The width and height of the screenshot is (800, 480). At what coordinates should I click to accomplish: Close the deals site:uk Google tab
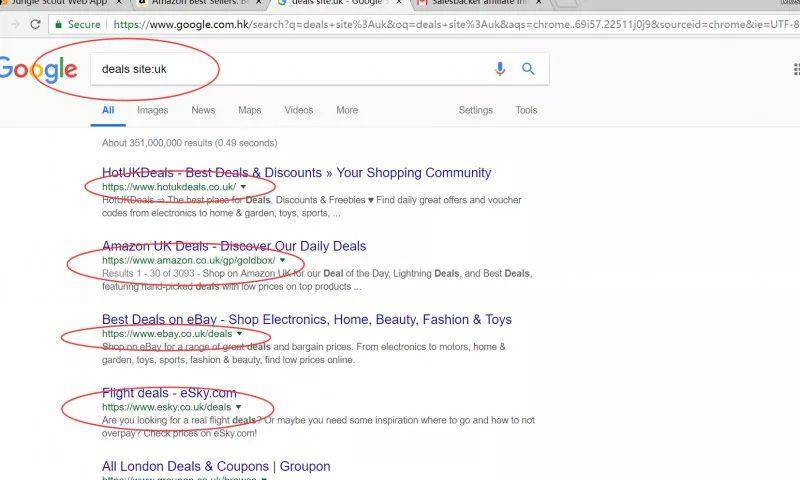click(x=399, y=3)
